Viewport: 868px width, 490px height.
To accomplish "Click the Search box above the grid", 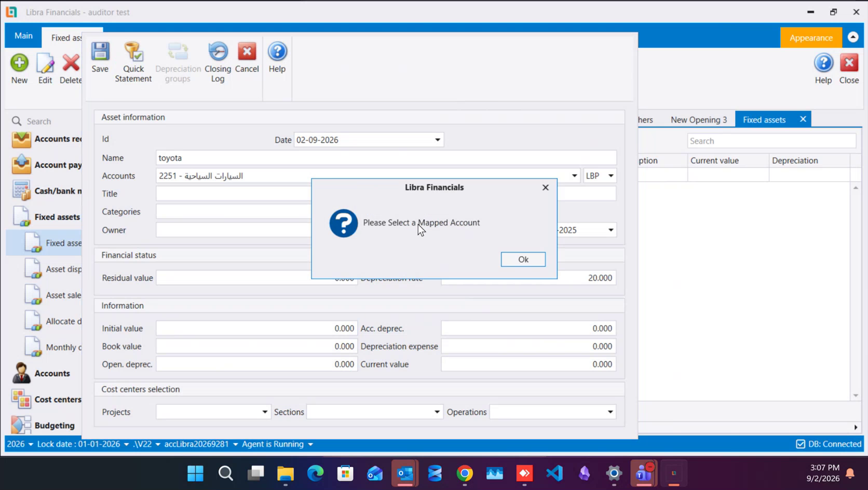I will point(771,141).
